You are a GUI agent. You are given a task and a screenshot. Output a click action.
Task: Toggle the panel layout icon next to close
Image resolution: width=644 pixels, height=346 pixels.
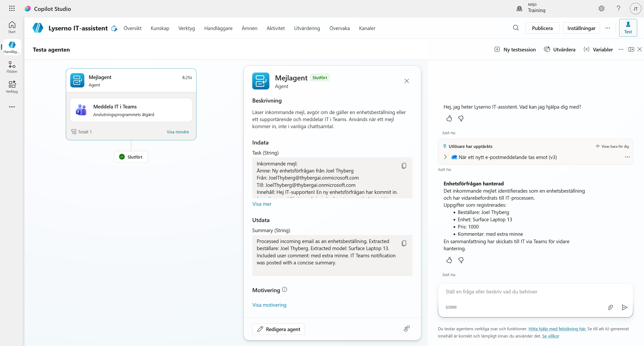coord(631,49)
